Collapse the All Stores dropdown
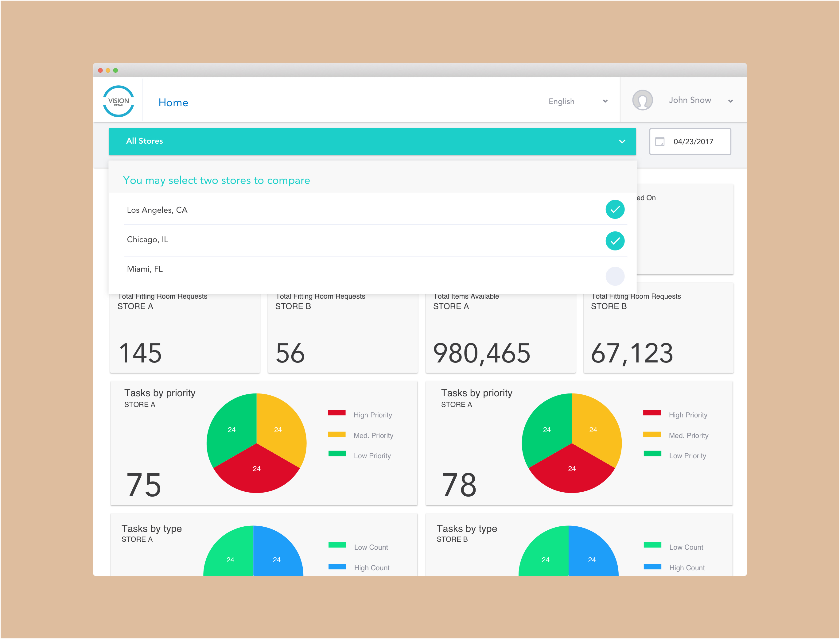 pyautogui.click(x=622, y=141)
